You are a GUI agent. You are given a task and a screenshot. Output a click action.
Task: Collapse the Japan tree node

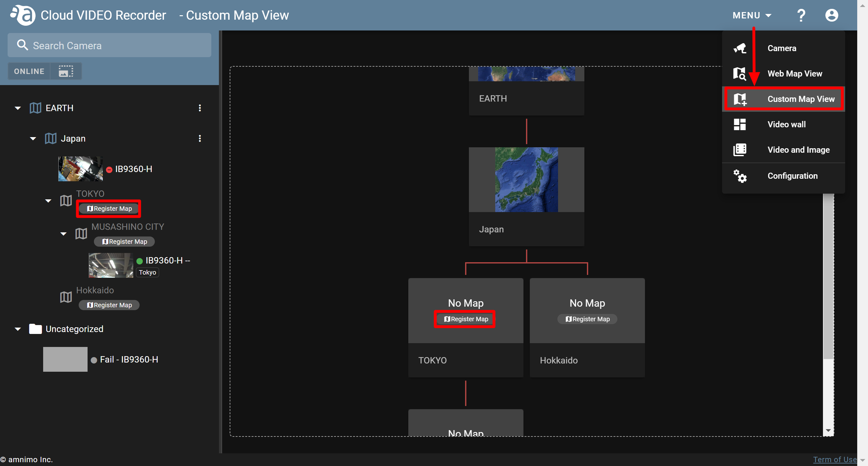33,139
